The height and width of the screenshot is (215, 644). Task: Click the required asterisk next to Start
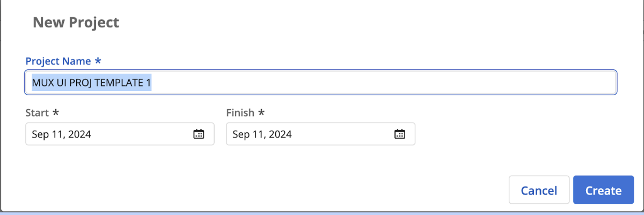coord(55,113)
